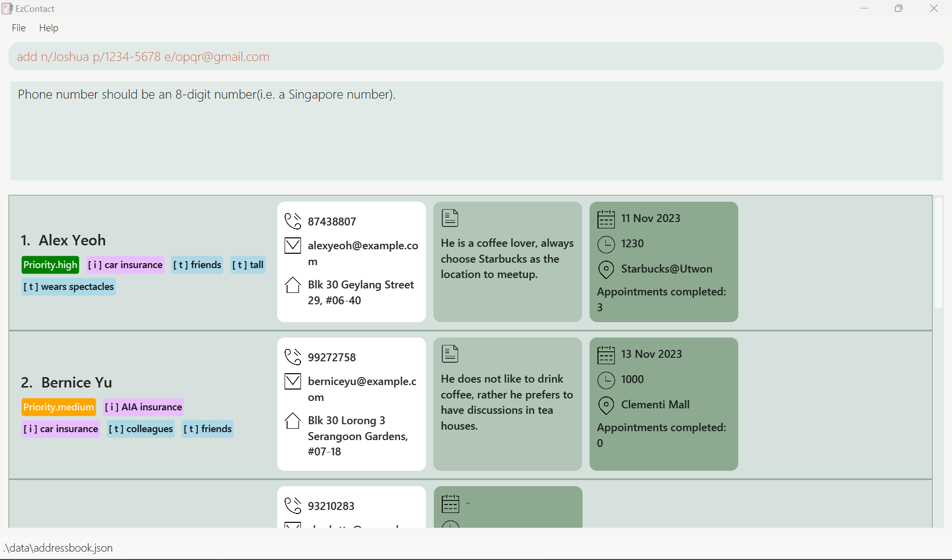Screen dimensions: 952x560
Task: Click Bernice Yu's phone icon
Action: click(293, 357)
